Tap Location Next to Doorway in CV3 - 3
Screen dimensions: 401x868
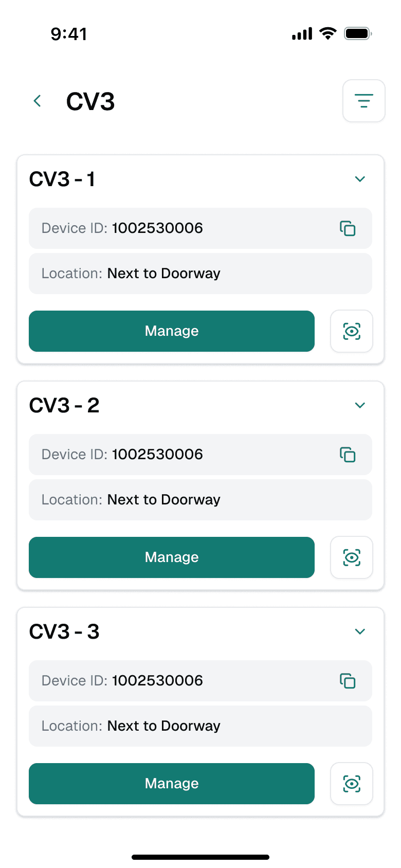click(x=200, y=726)
